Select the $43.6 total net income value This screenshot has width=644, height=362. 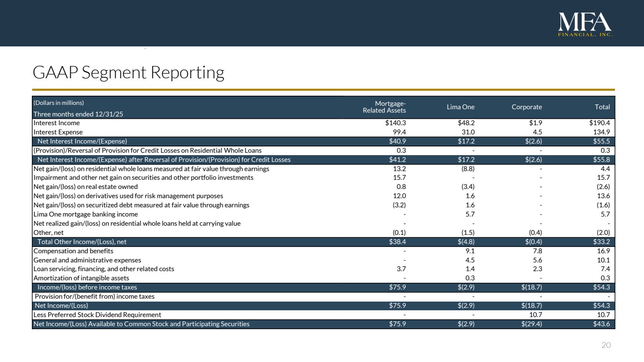point(601,324)
